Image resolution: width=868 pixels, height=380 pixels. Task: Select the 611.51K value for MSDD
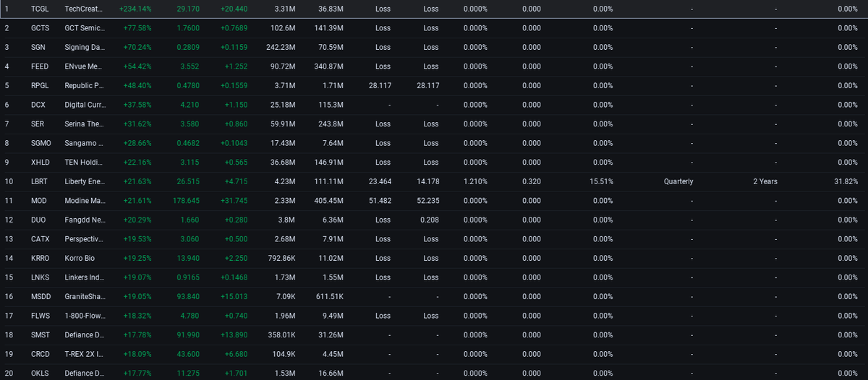328,296
